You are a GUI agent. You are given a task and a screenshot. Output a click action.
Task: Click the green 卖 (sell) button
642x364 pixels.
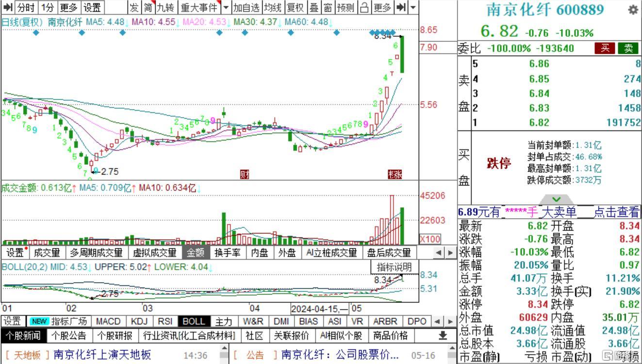628,48
